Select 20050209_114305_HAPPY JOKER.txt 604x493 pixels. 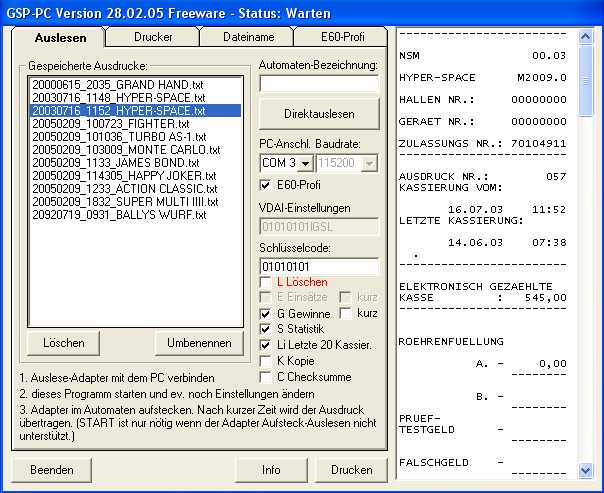tap(136, 176)
